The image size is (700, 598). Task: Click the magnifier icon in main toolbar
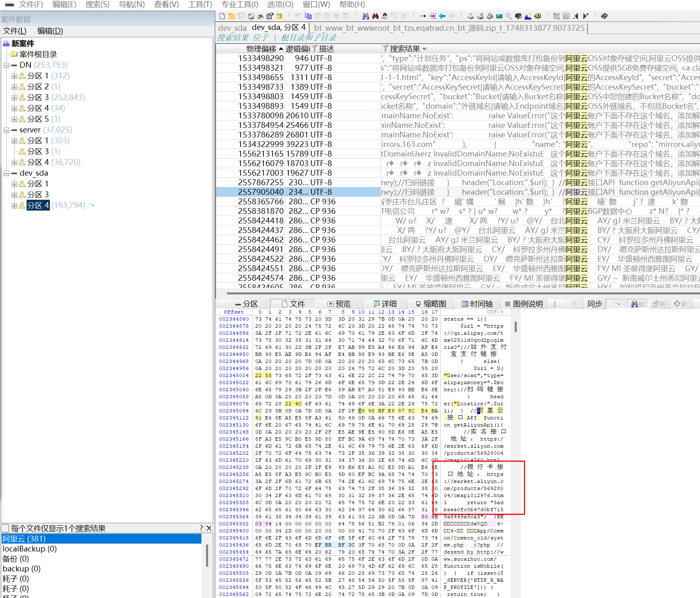[x=508, y=16]
